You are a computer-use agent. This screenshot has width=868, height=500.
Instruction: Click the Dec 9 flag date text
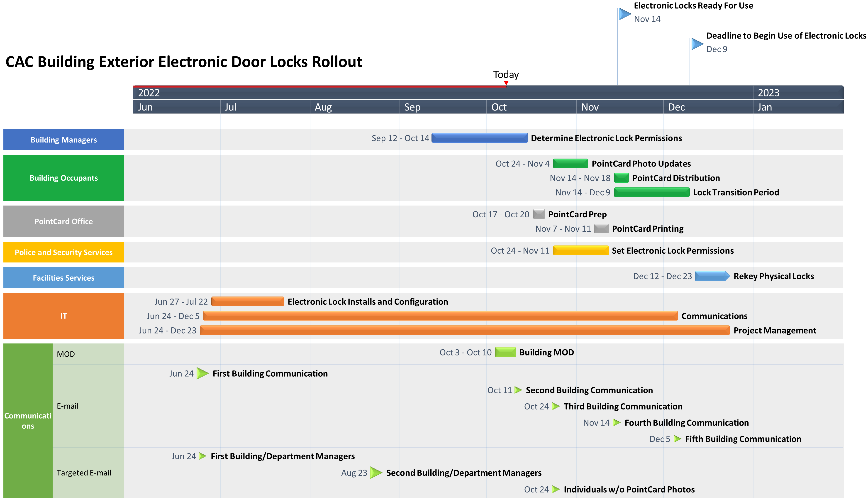tap(717, 49)
